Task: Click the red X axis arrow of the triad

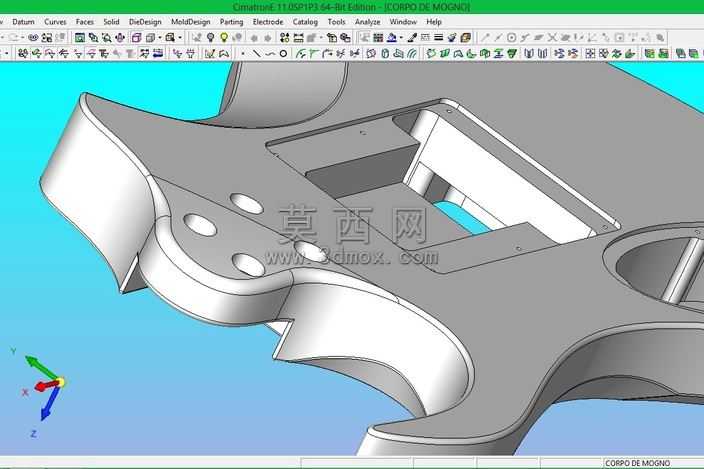Action: pos(45,386)
